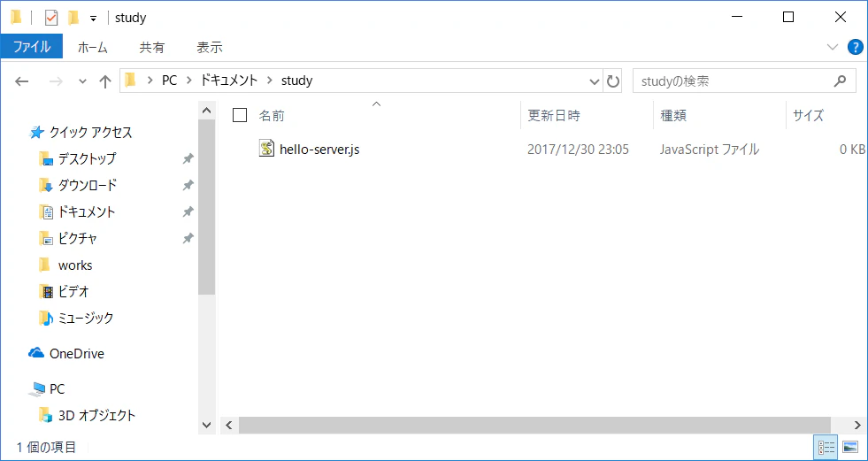868x461 pixels.
Task: Refresh the current folder view
Action: pyautogui.click(x=613, y=81)
